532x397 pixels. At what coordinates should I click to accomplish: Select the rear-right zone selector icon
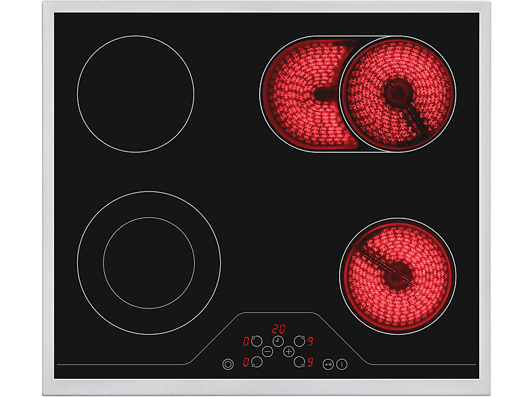tap(298, 341)
